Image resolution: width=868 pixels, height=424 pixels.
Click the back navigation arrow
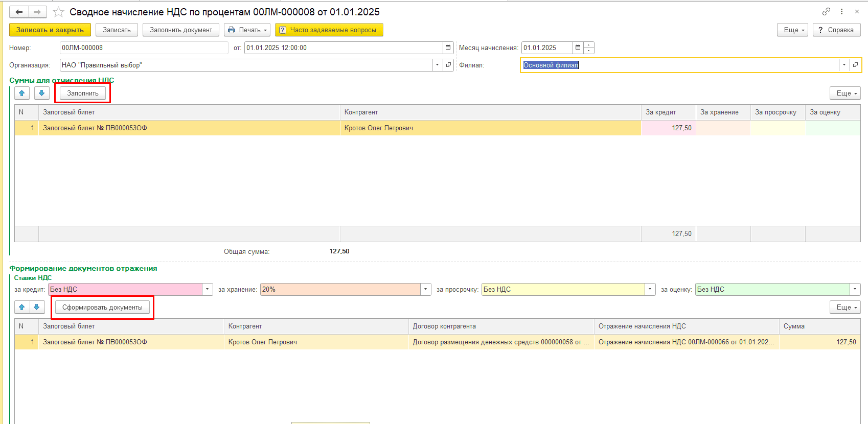click(19, 12)
